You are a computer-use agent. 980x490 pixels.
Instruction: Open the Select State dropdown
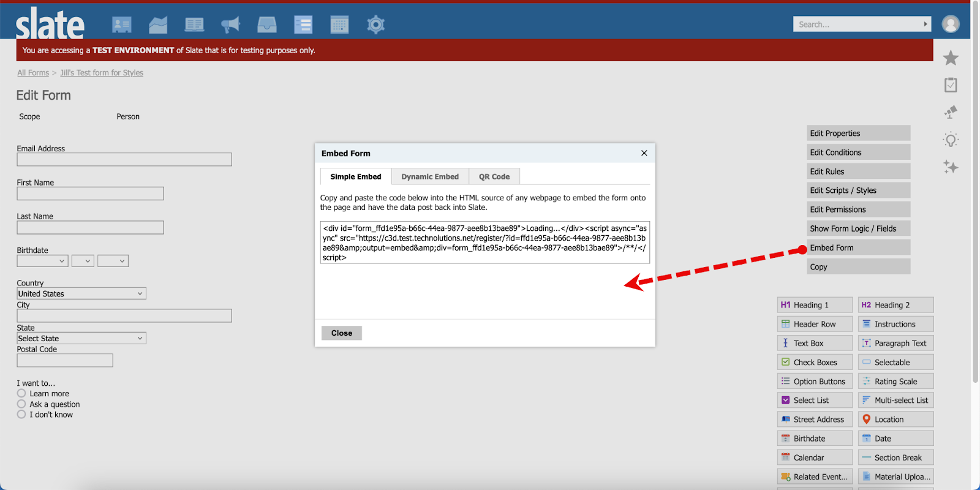tap(81, 338)
